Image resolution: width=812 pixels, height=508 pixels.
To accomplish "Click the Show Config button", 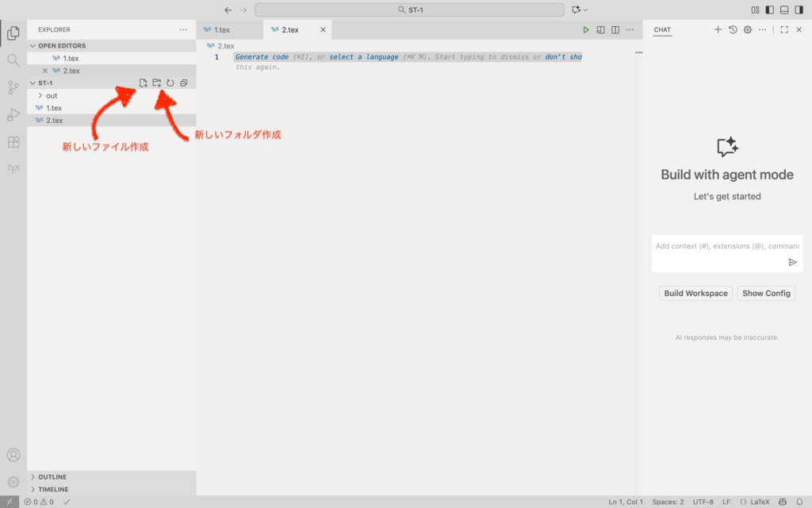I will pos(766,293).
